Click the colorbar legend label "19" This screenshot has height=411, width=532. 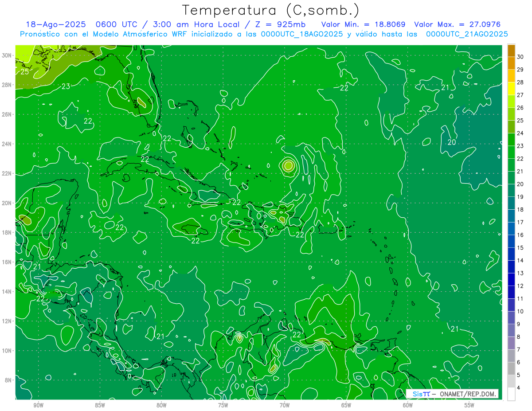coord(520,197)
